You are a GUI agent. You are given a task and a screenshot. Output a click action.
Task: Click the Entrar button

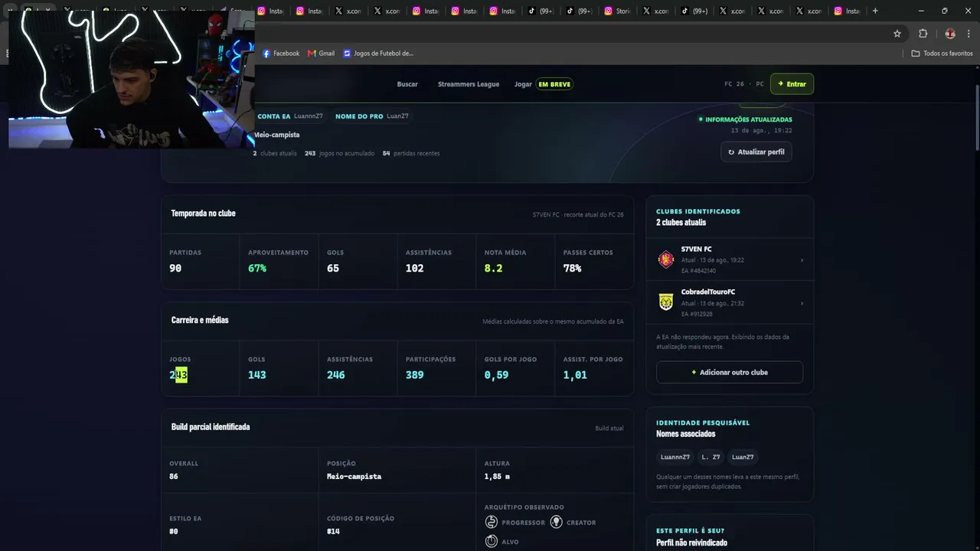tap(792, 84)
